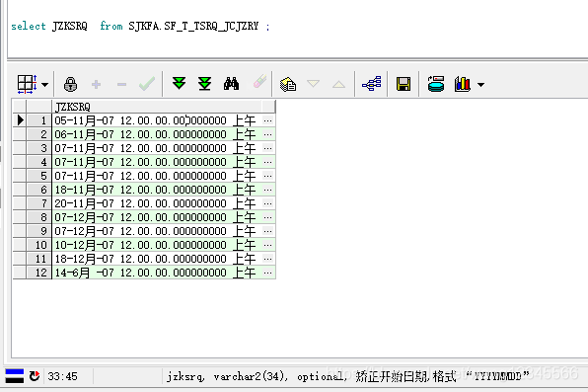Open the ellipsis editor button in row 3

coord(267,148)
